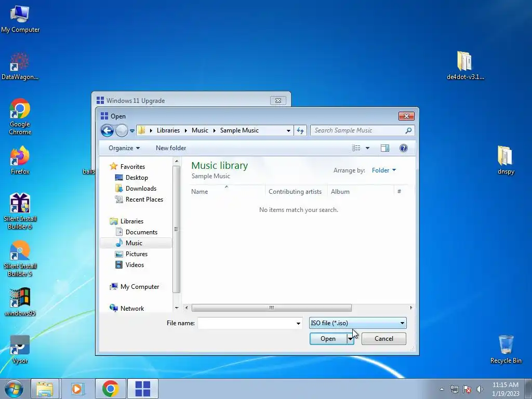
Task: Click the Open button
Action: [328, 339]
